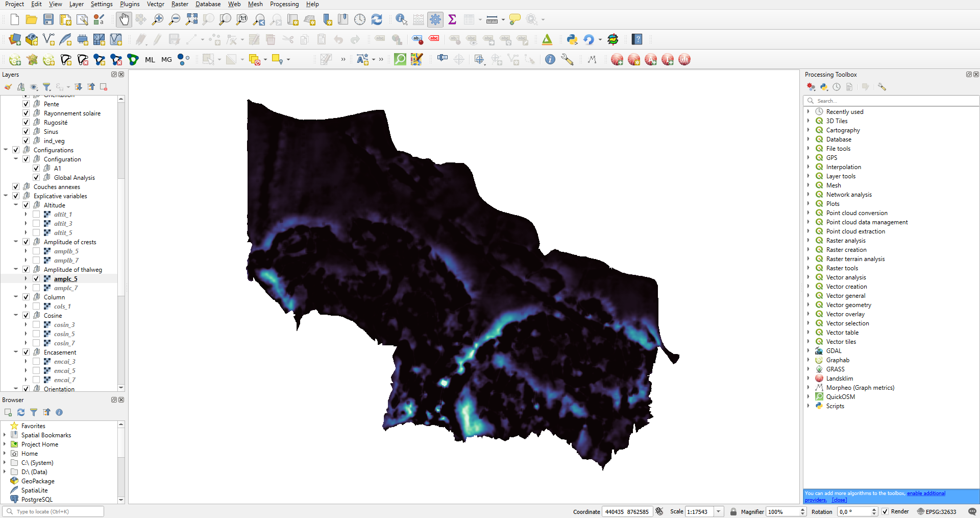Image resolution: width=980 pixels, height=518 pixels.
Task: Toggle the Render checkbox in status bar
Action: [885, 511]
